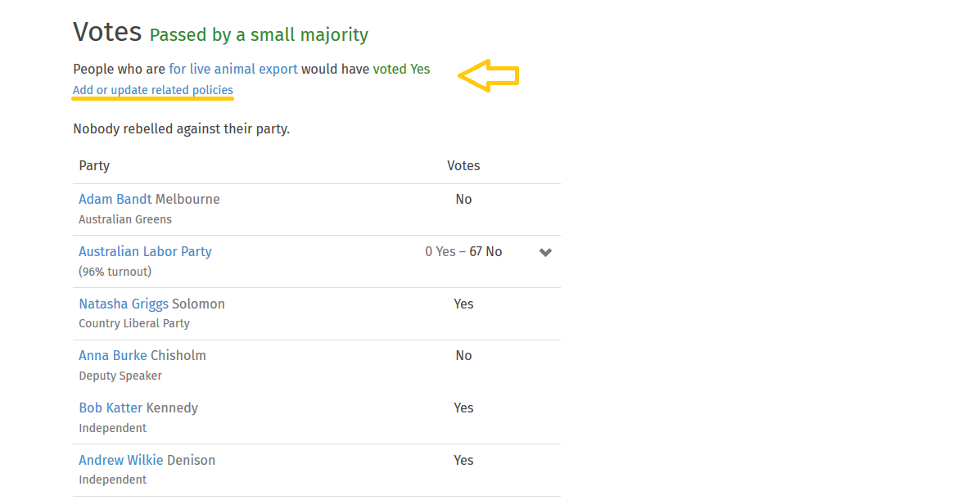
Task: Expand the Australian Labor Party votes chevron
Action: tap(545, 252)
